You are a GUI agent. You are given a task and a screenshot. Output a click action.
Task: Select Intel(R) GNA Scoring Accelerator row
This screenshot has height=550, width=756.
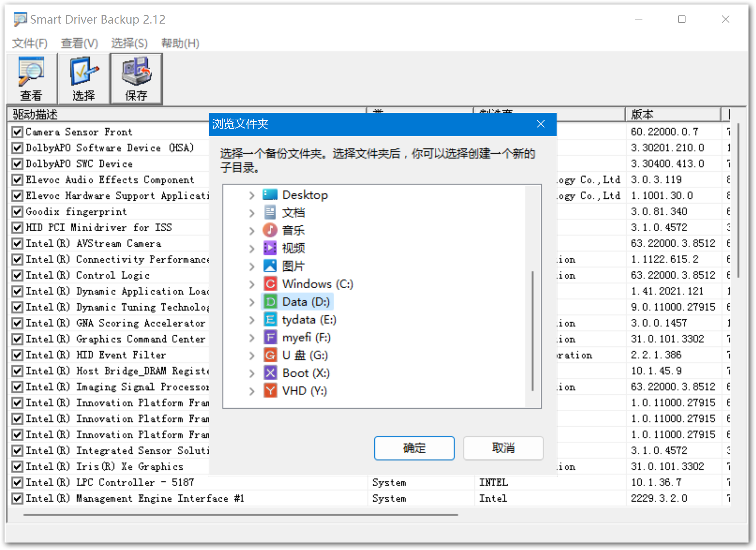coord(115,323)
